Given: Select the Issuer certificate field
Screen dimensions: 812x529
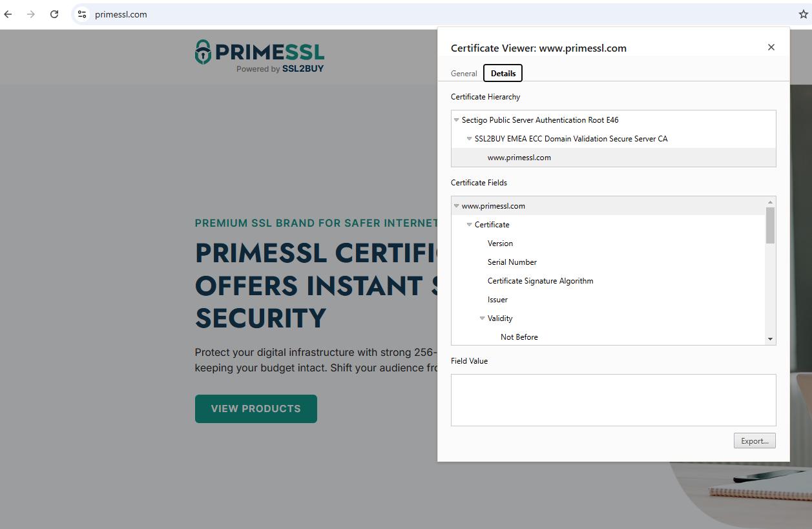Looking at the screenshot, I should tap(497, 300).
